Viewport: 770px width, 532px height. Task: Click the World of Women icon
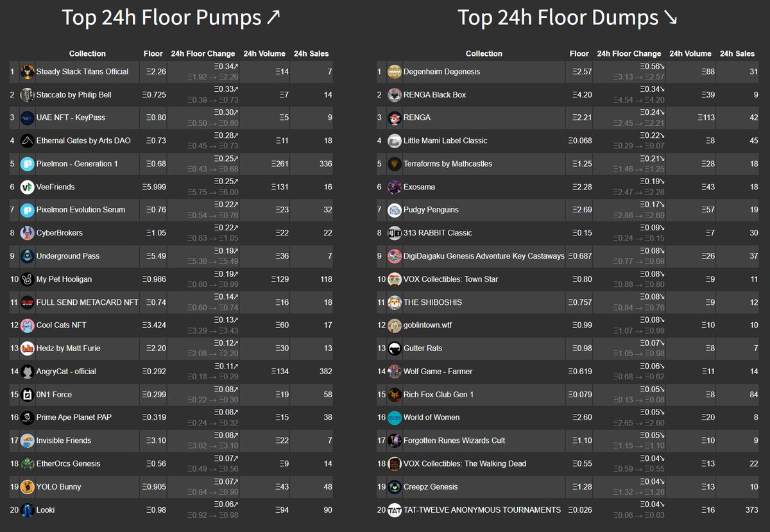(x=395, y=418)
